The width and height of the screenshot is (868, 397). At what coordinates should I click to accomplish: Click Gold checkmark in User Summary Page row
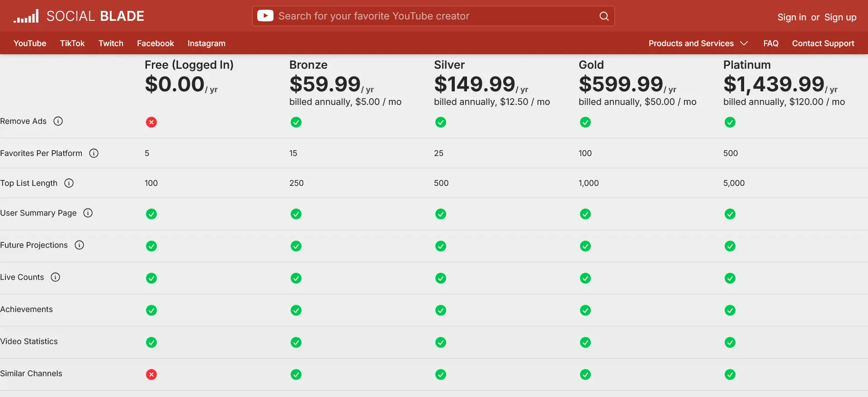[585, 214]
